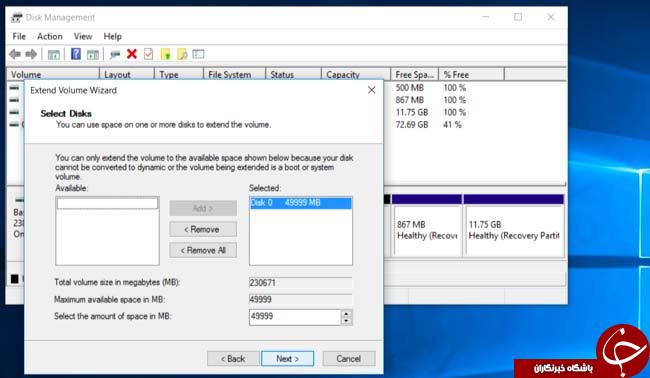The height and width of the screenshot is (378, 650).
Task: Click the 867 MB free space cell in the list
Action: point(410,100)
